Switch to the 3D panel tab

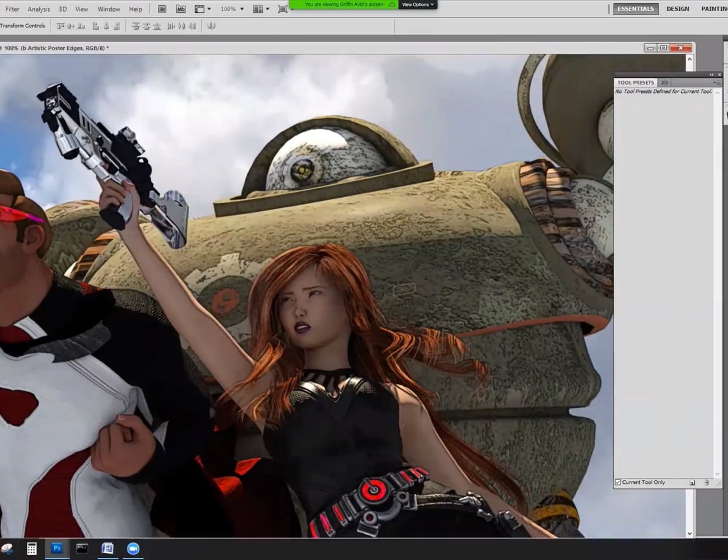pyautogui.click(x=664, y=82)
